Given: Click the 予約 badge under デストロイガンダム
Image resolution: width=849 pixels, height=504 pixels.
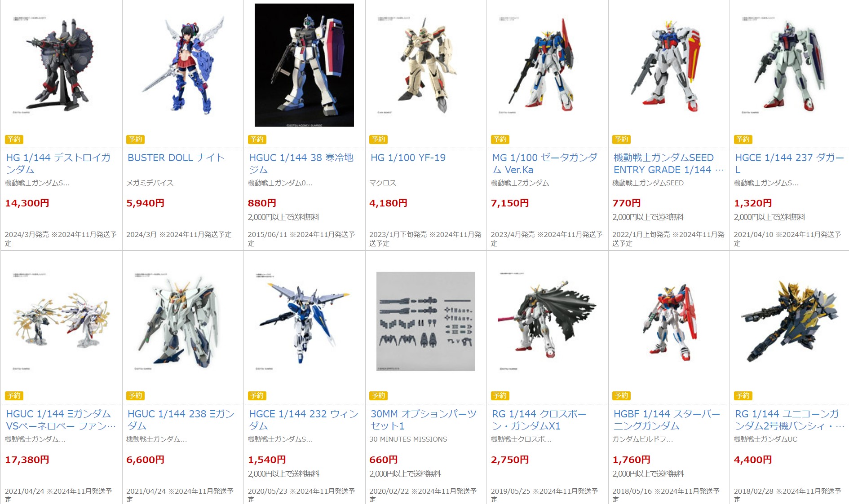Looking at the screenshot, I should (x=14, y=140).
